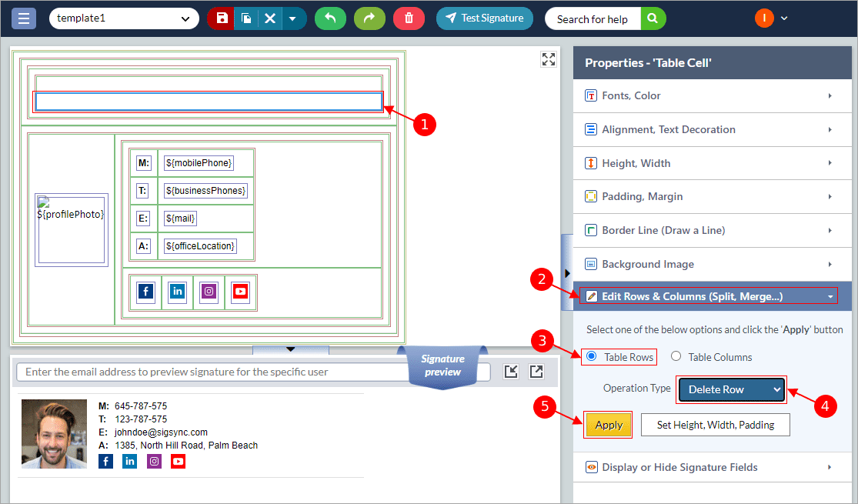This screenshot has height=504, width=858.
Task: Expand the Fonts, Color section
Action: pos(709,95)
